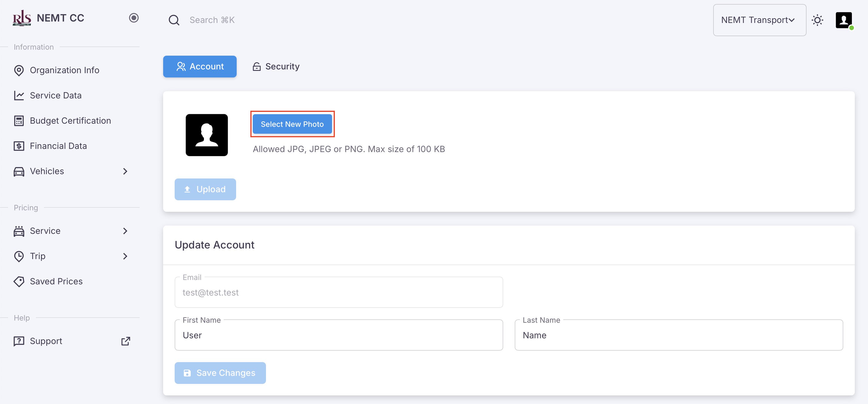Click Select New Photo button
This screenshot has height=404, width=868.
(x=292, y=124)
